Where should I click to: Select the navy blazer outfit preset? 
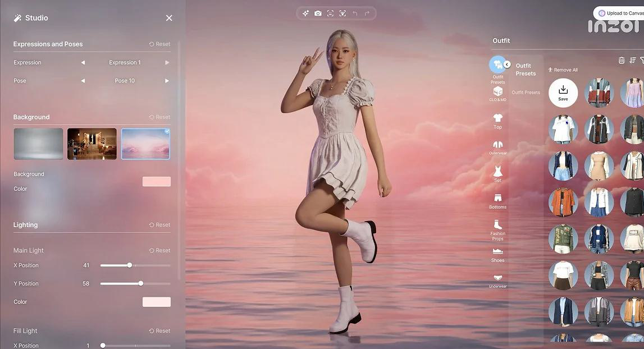tap(563, 311)
